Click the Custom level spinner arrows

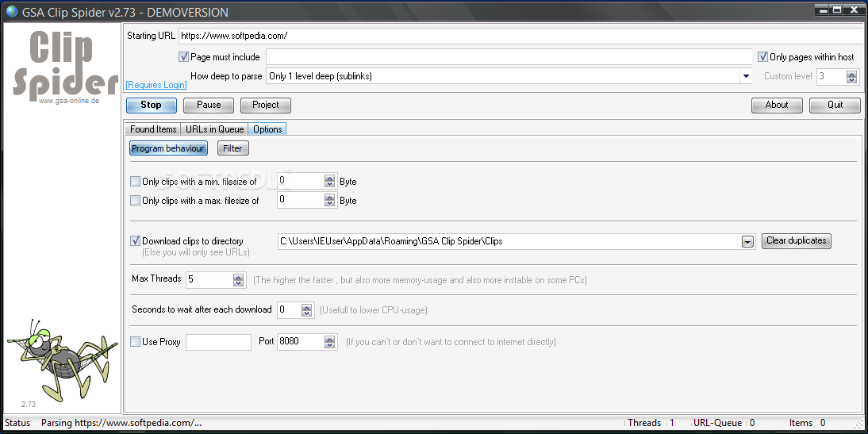tap(851, 76)
